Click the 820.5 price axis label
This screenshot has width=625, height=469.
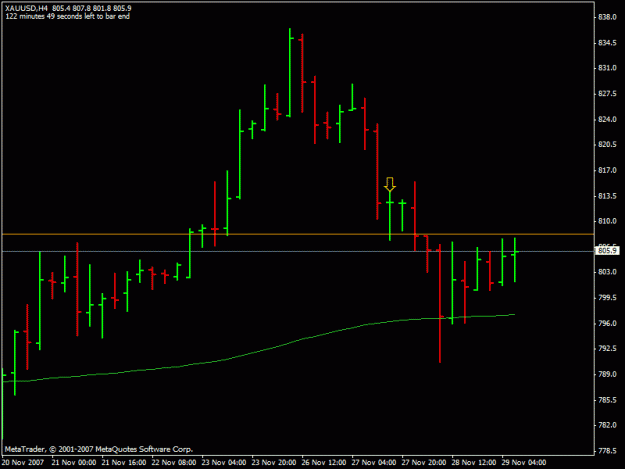607,145
